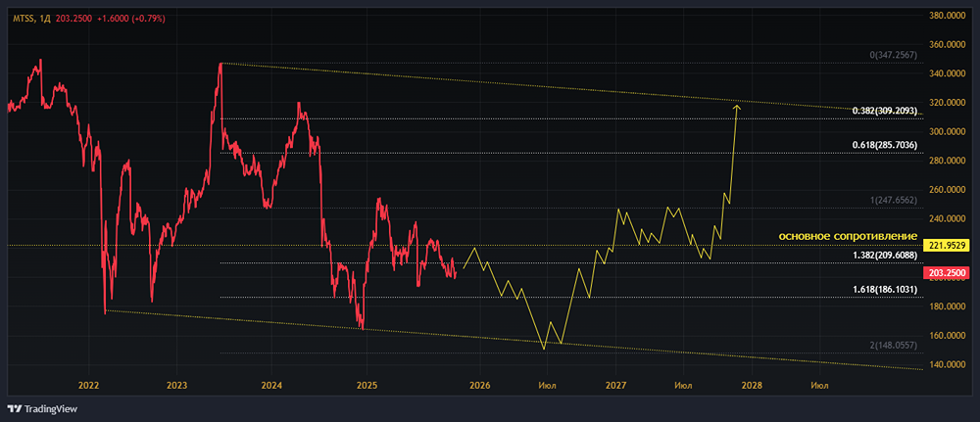
Task: Click the 180.0000 price axis label
Action: 947,306
